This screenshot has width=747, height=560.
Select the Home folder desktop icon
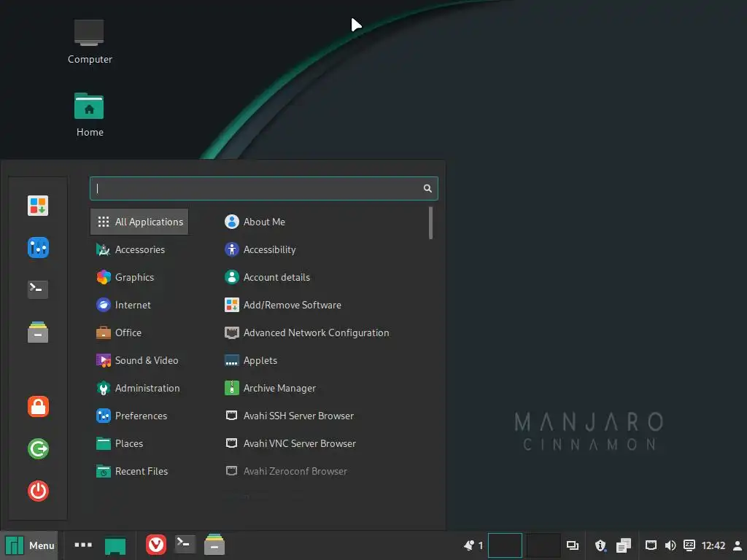point(90,114)
